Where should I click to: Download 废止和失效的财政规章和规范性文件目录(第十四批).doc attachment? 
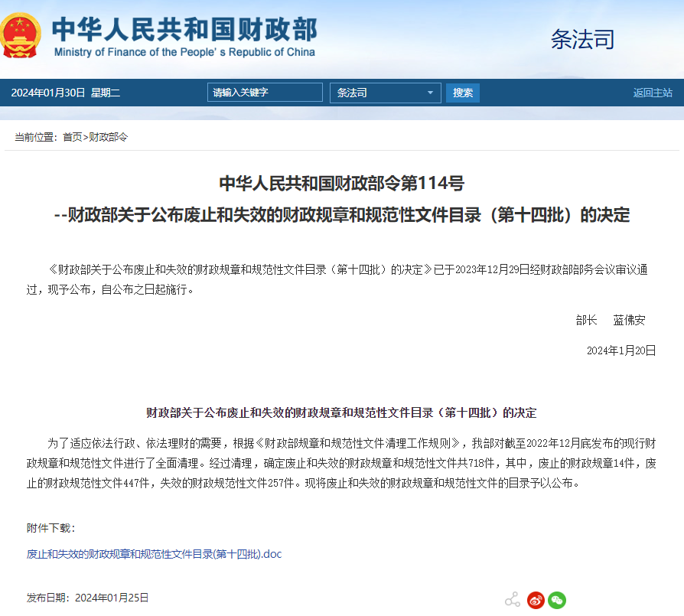click(154, 554)
